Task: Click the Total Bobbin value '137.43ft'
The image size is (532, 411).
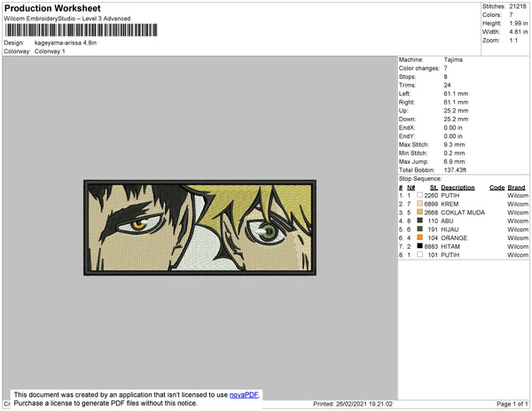Action: pyautogui.click(x=455, y=170)
